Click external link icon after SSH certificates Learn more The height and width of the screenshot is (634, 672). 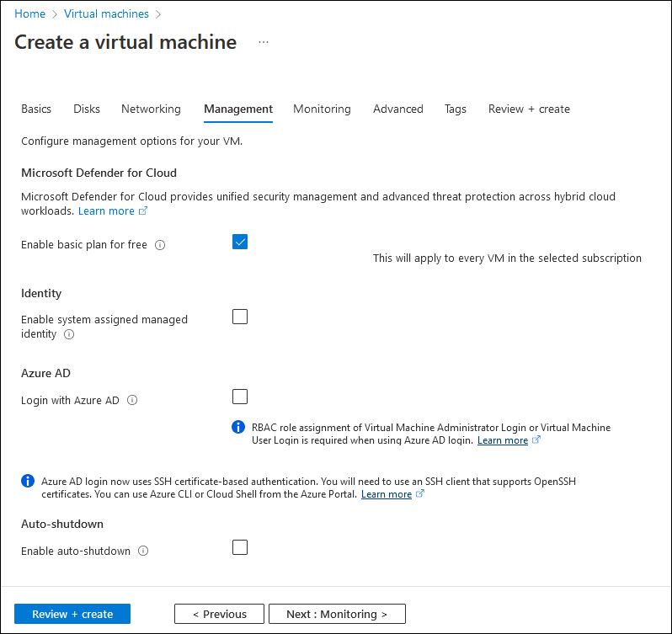pyautogui.click(x=420, y=493)
